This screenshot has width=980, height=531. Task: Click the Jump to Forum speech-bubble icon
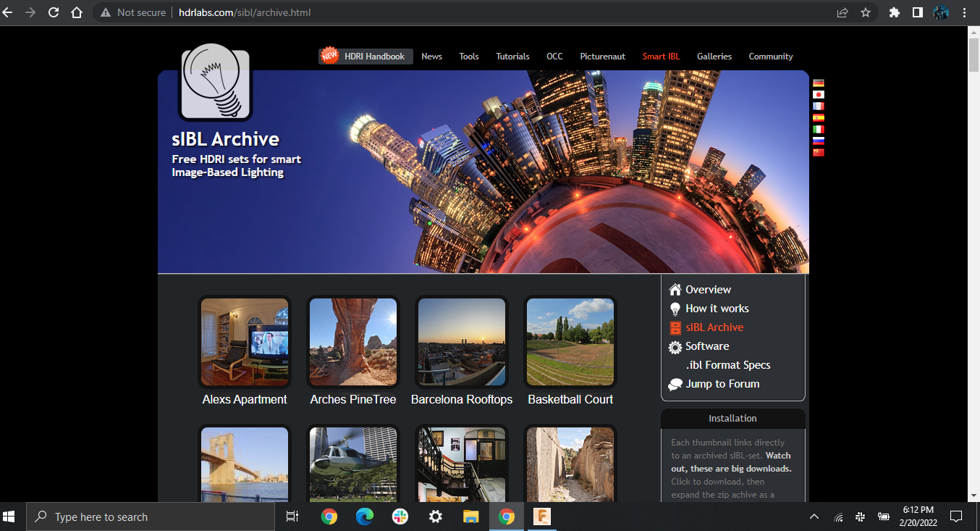tap(675, 384)
